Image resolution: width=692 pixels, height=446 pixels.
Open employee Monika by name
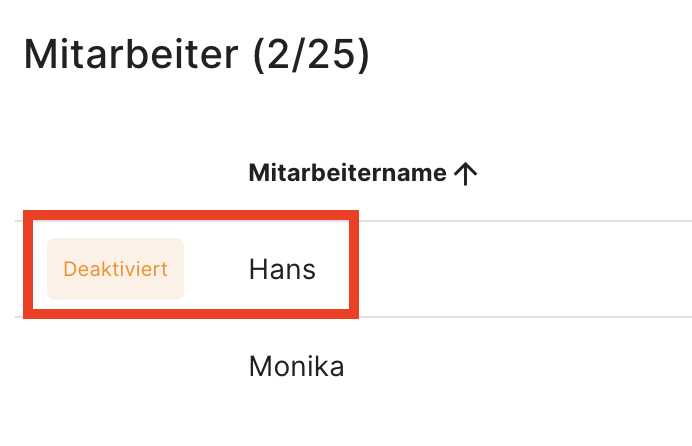tap(296, 367)
